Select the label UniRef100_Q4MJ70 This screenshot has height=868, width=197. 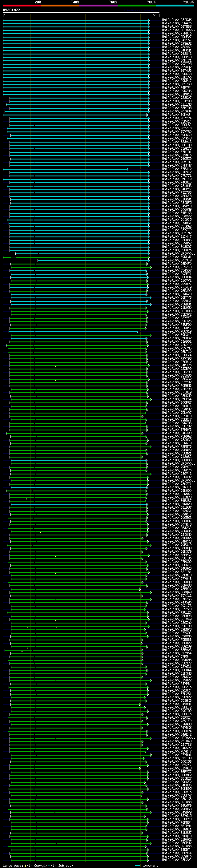[177, 365]
